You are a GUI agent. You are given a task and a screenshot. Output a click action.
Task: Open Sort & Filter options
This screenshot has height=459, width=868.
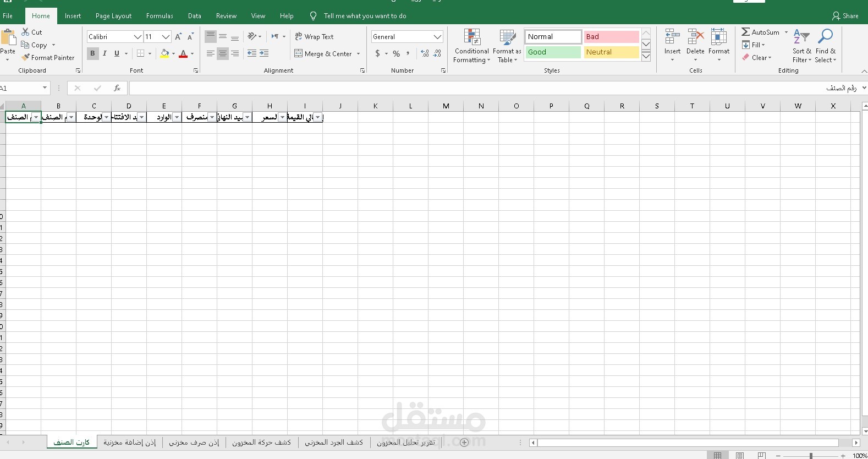801,46
